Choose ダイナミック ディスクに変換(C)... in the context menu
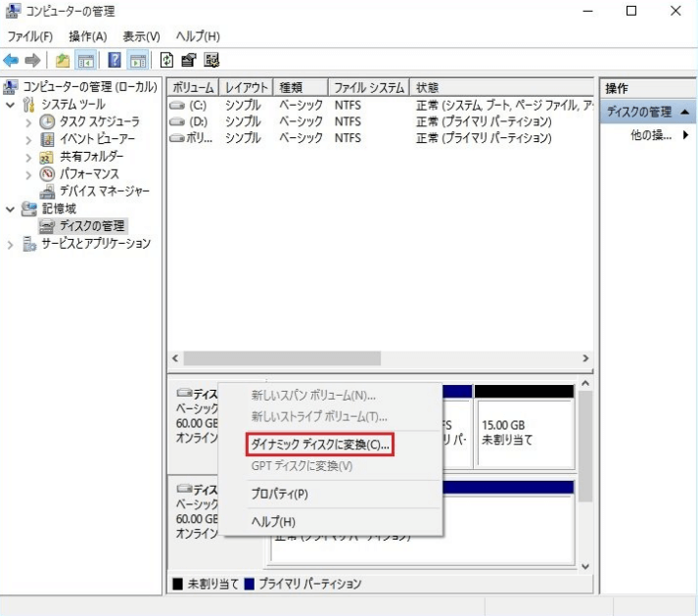The image size is (698, 616). [320, 444]
